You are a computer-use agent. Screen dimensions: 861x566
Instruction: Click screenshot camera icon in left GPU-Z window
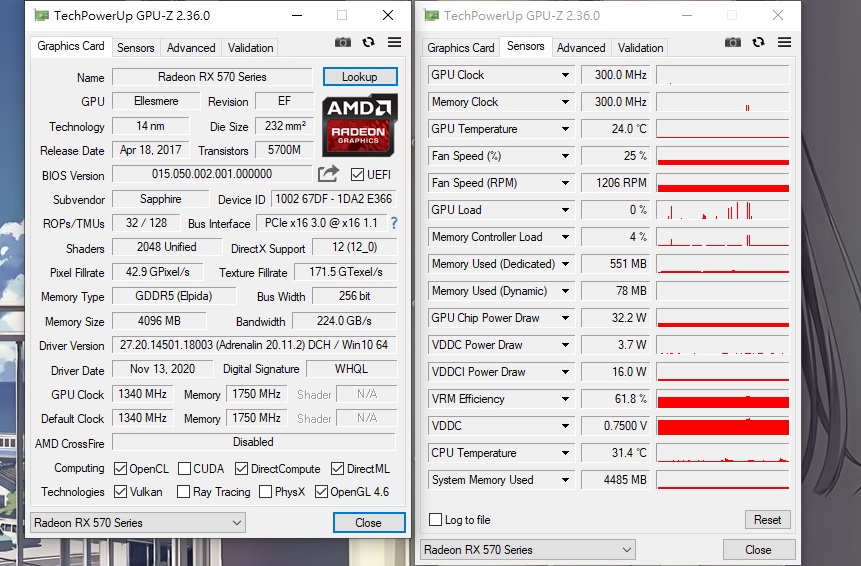pos(343,42)
